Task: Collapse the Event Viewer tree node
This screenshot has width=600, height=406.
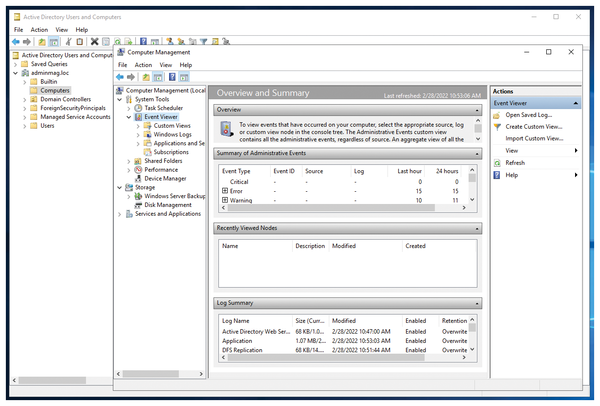Action: [129, 117]
